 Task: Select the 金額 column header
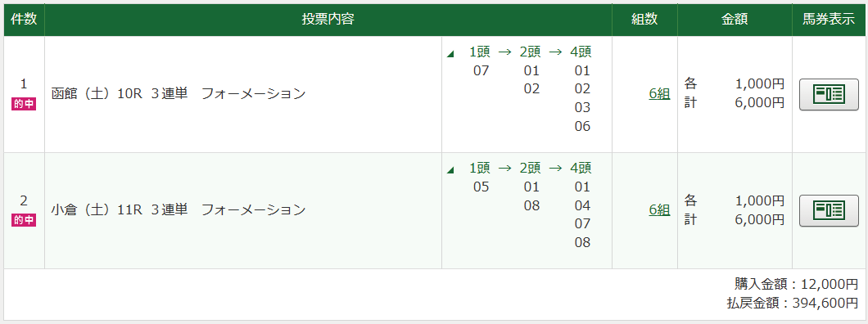point(735,20)
